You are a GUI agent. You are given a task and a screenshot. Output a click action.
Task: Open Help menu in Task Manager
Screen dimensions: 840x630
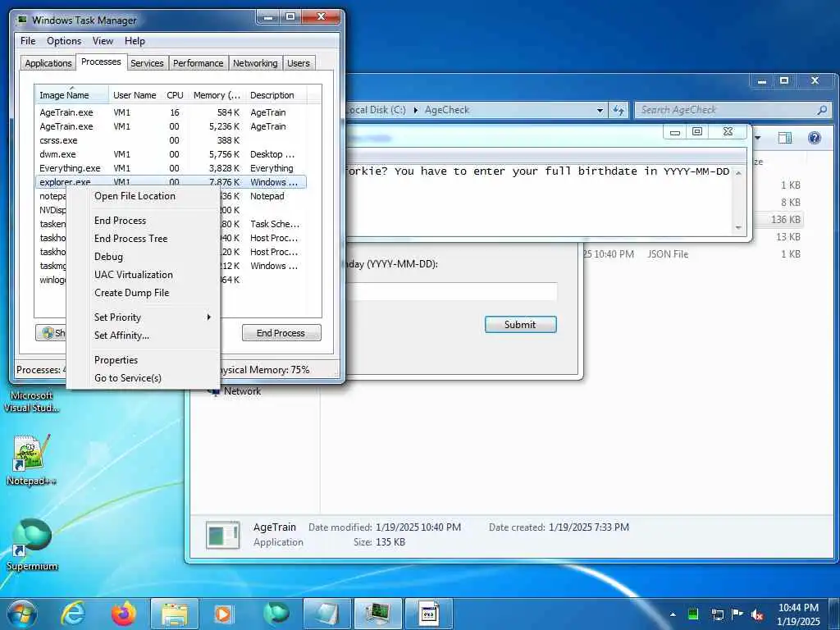[x=135, y=41]
